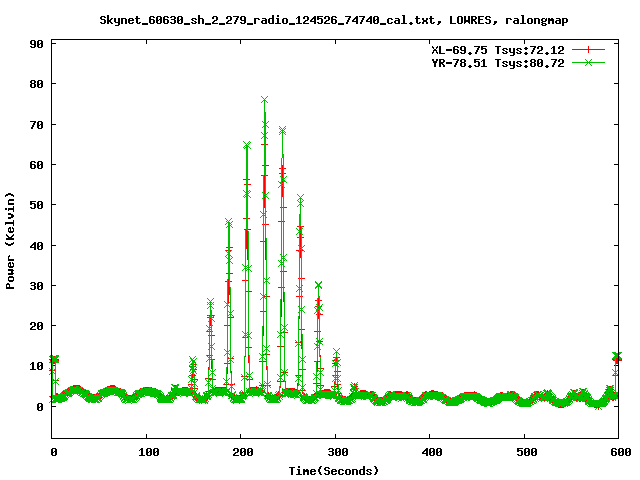This screenshot has width=640, height=480.
Task: Click the tallest green peak near 76 Kelvin
Action: [x=264, y=100]
